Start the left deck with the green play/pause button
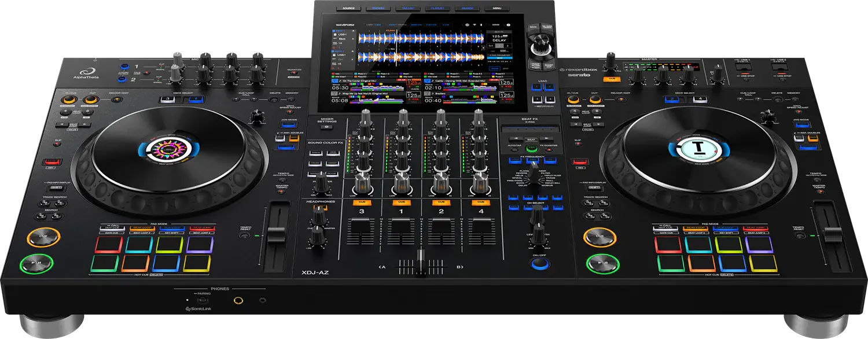The image size is (868, 339). 36,263
